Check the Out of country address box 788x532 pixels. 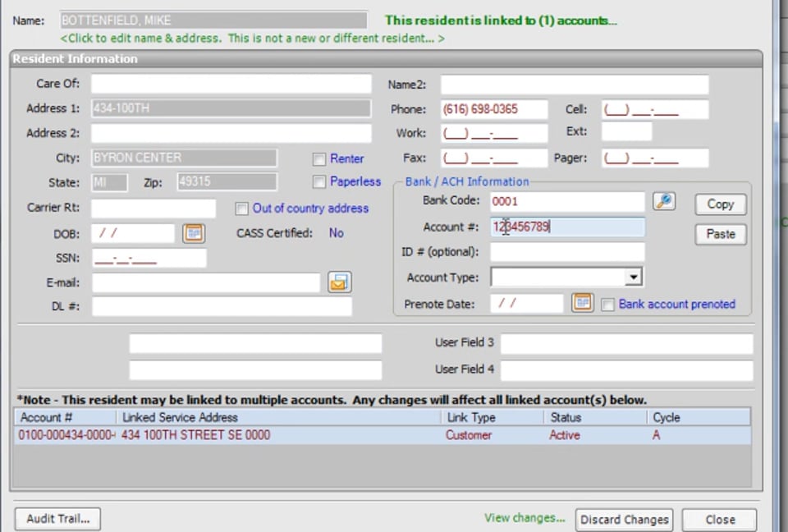click(x=241, y=209)
